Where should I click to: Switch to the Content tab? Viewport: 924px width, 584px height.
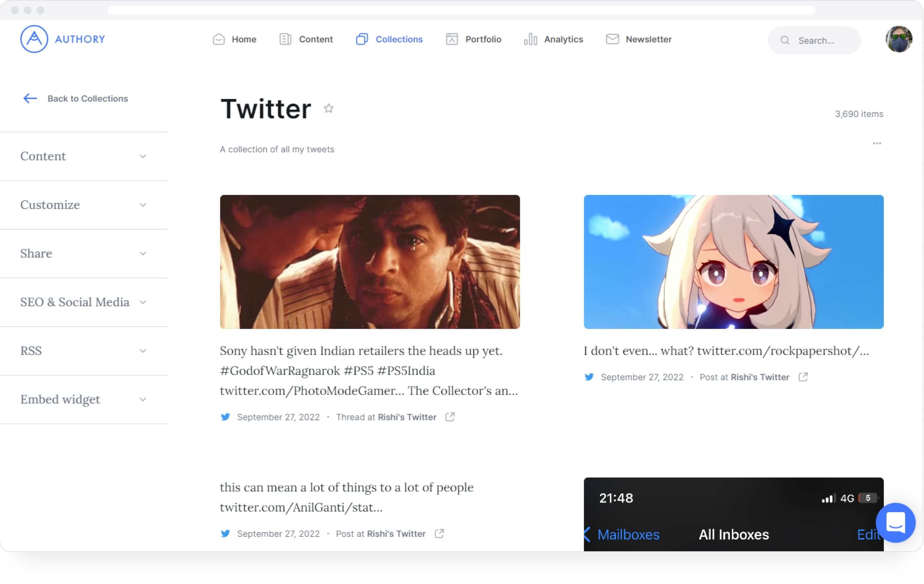coord(306,39)
